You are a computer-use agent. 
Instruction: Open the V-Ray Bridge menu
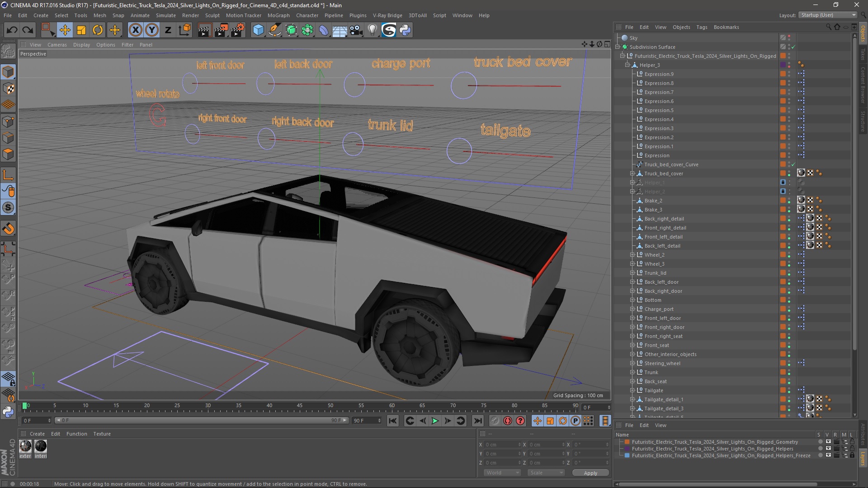387,15
